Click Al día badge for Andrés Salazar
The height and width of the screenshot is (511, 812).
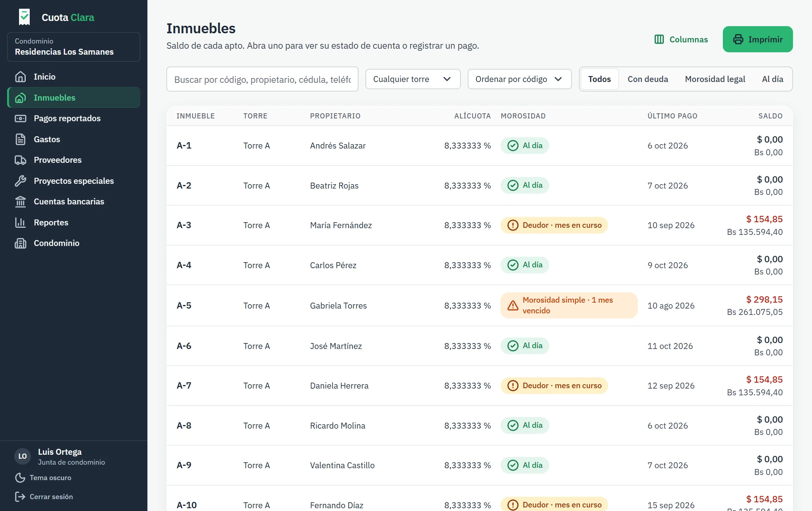click(525, 145)
